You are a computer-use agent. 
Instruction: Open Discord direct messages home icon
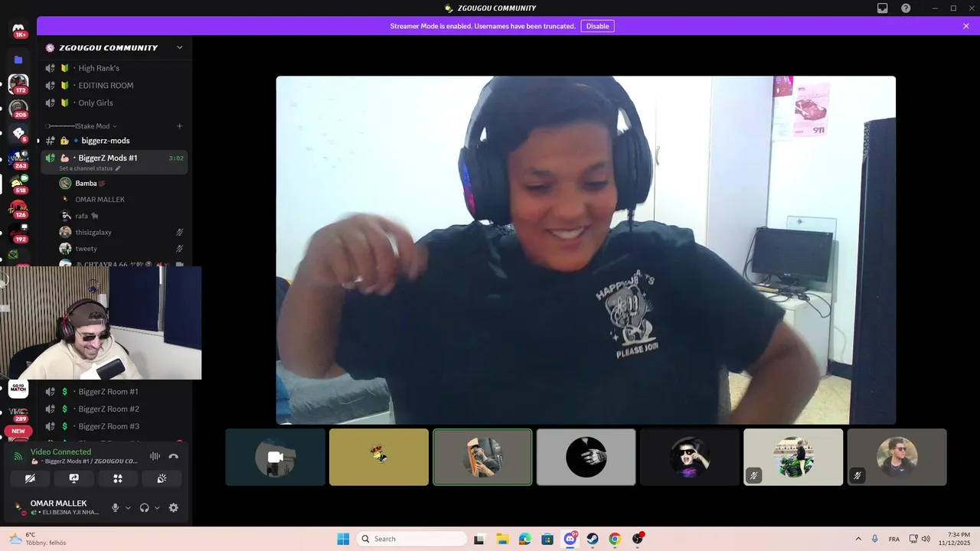(x=18, y=30)
